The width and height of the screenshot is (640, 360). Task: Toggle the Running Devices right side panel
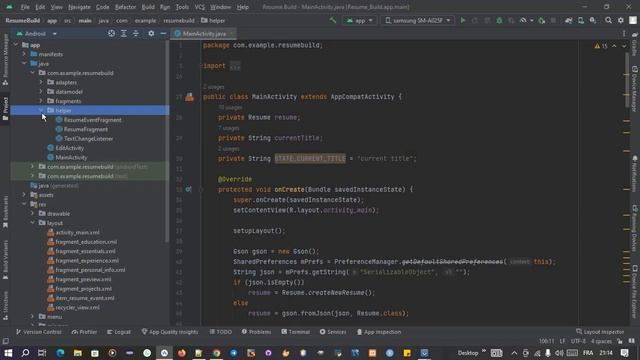click(x=635, y=228)
